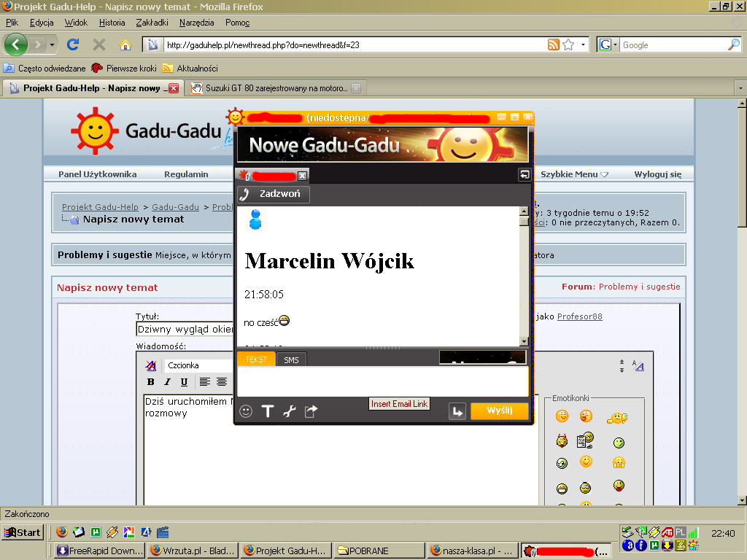Open the Regulamin forum link

pos(186,174)
